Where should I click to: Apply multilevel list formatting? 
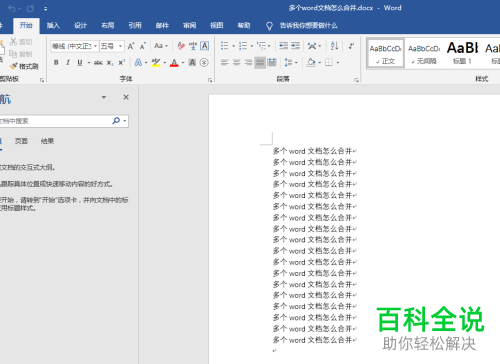[x=262, y=46]
